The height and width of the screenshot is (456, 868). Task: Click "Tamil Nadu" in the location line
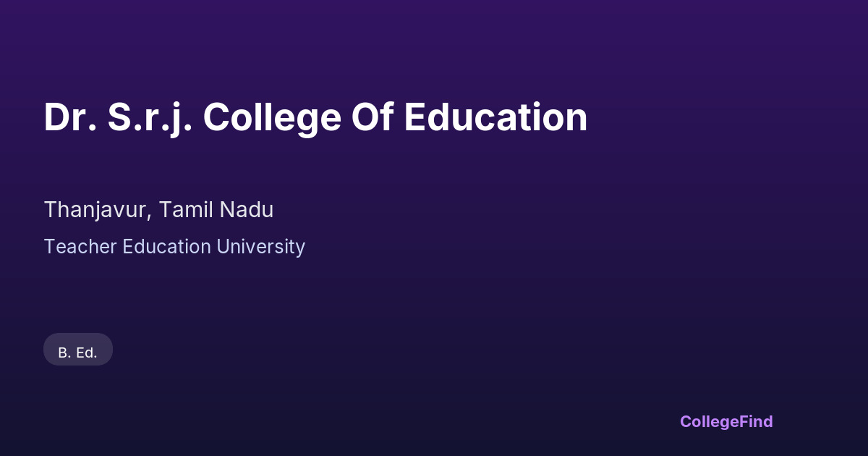click(x=216, y=210)
